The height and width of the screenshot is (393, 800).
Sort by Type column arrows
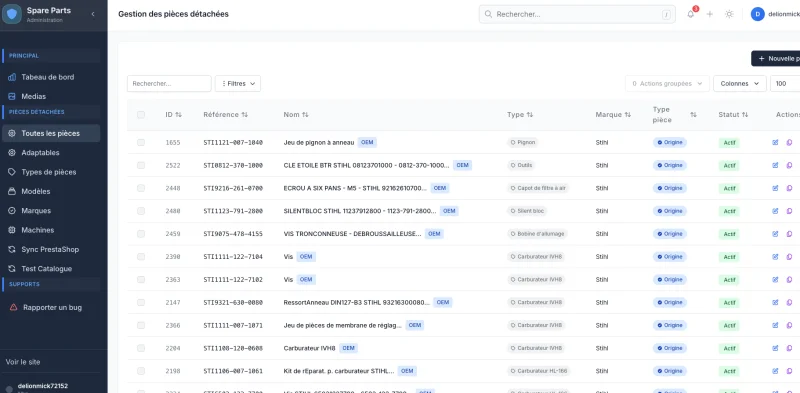[x=530, y=115]
